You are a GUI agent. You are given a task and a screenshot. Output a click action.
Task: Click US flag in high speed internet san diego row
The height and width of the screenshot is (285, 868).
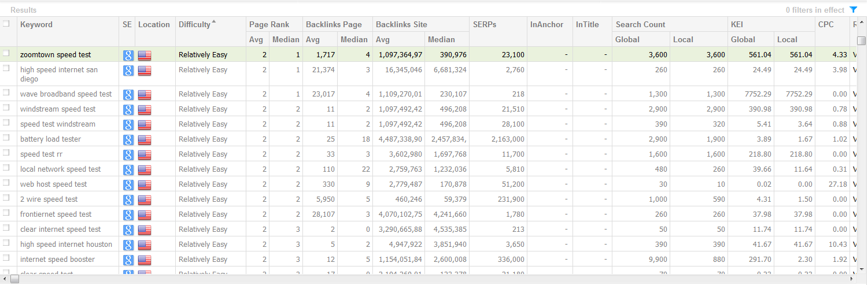point(145,71)
